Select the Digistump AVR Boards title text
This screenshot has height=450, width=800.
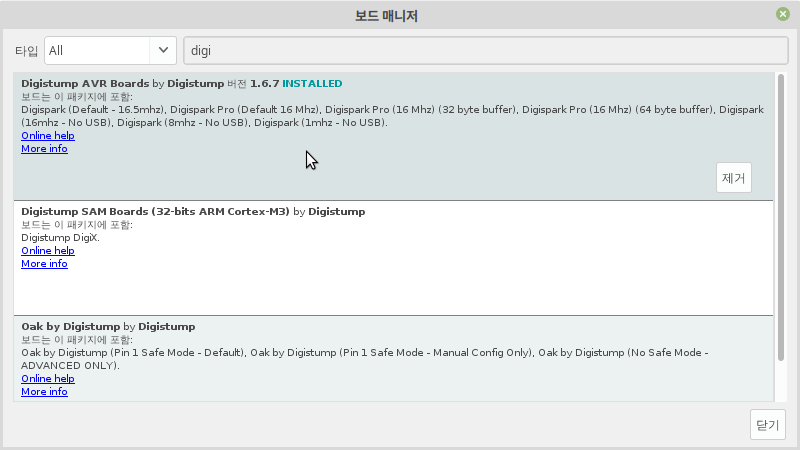point(85,84)
